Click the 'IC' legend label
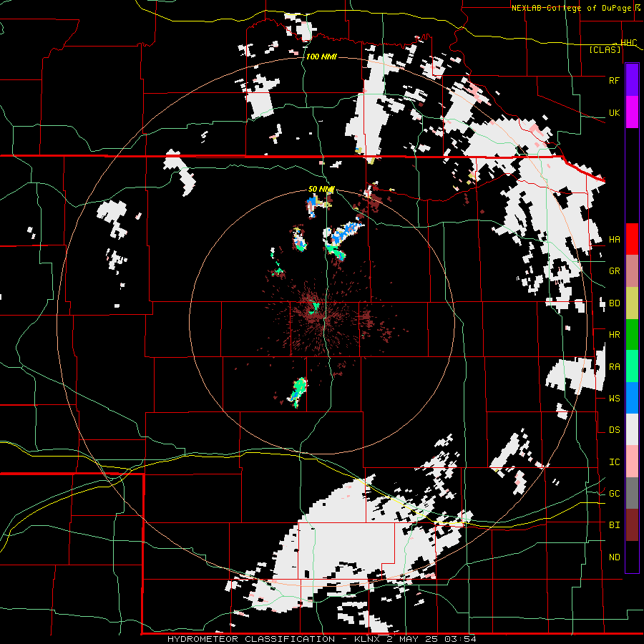The height and width of the screenshot is (644, 644). 614,462
